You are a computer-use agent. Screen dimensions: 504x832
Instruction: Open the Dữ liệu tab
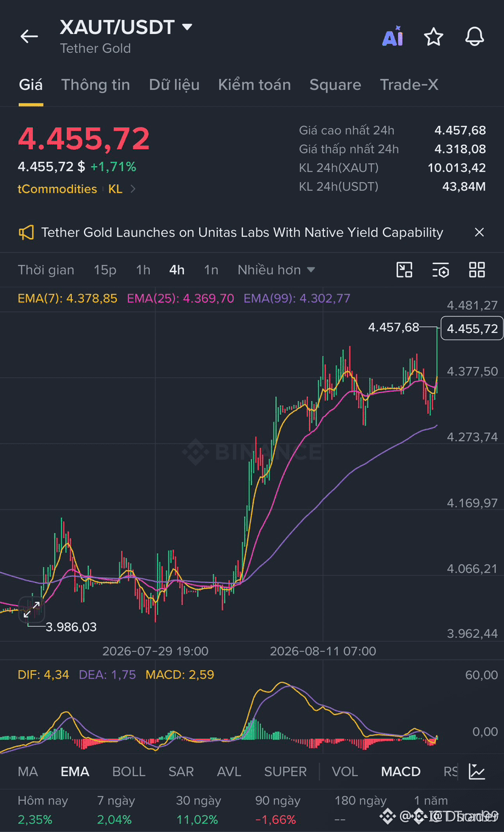(174, 85)
